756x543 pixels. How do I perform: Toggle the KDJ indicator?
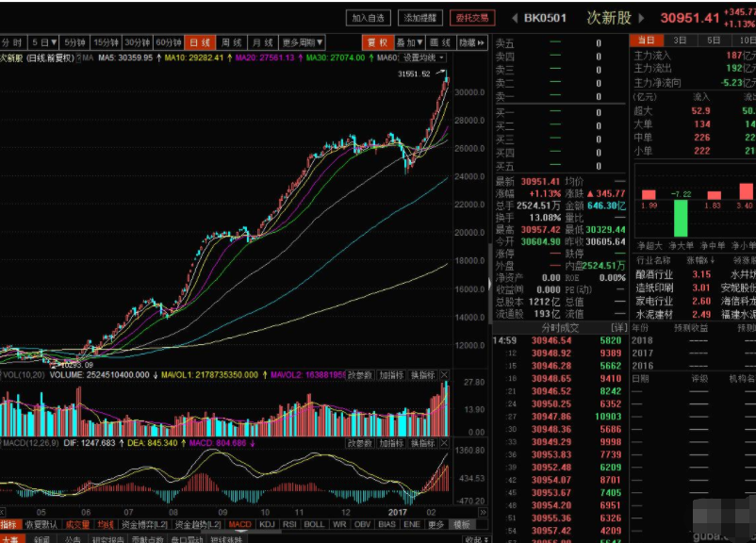pyautogui.click(x=267, y=524)
